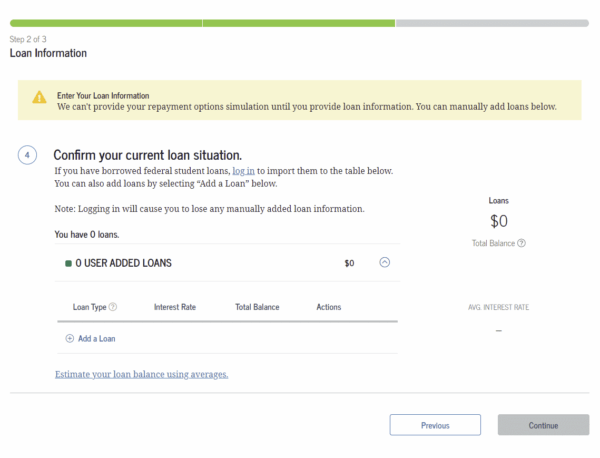Click the warning triangle icon in alert
600x458 pixels.
39,97
